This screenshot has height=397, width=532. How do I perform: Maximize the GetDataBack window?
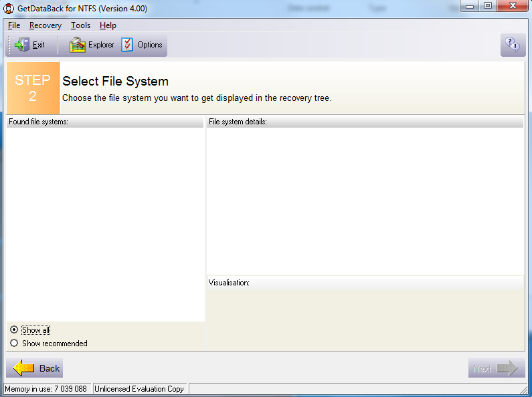pos(488,6)
